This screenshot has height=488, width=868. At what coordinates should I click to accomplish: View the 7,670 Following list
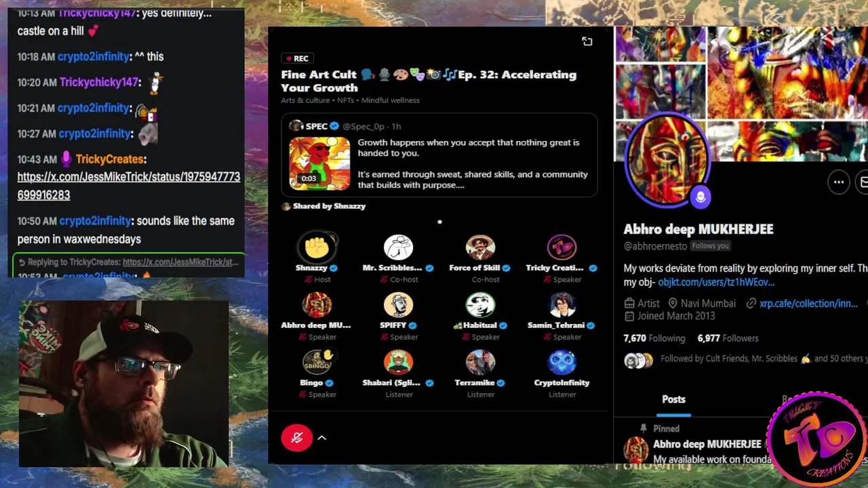click(x=654, y=338)
